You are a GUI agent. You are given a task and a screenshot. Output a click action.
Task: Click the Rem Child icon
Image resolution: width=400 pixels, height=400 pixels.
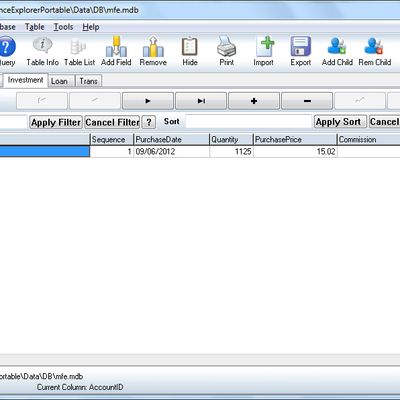click(374, 46)
